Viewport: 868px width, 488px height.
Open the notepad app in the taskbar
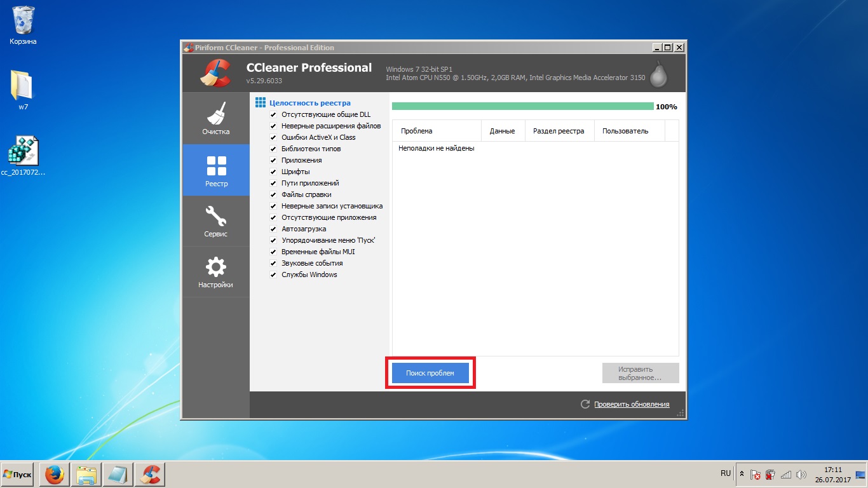click(118, 475)
